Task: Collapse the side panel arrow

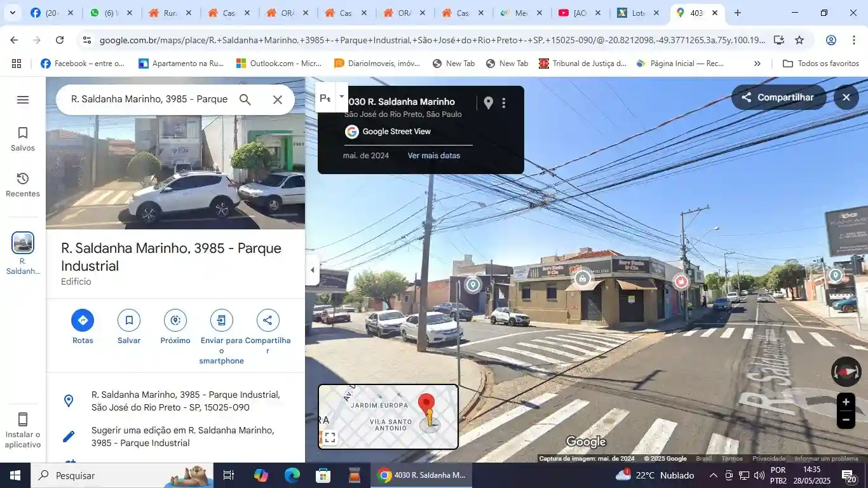Action: coord(312,270)
